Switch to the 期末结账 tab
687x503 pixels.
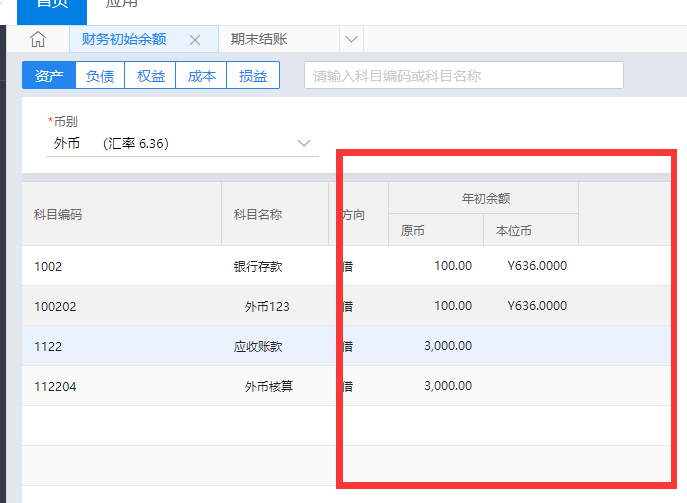tap(258, 39)
